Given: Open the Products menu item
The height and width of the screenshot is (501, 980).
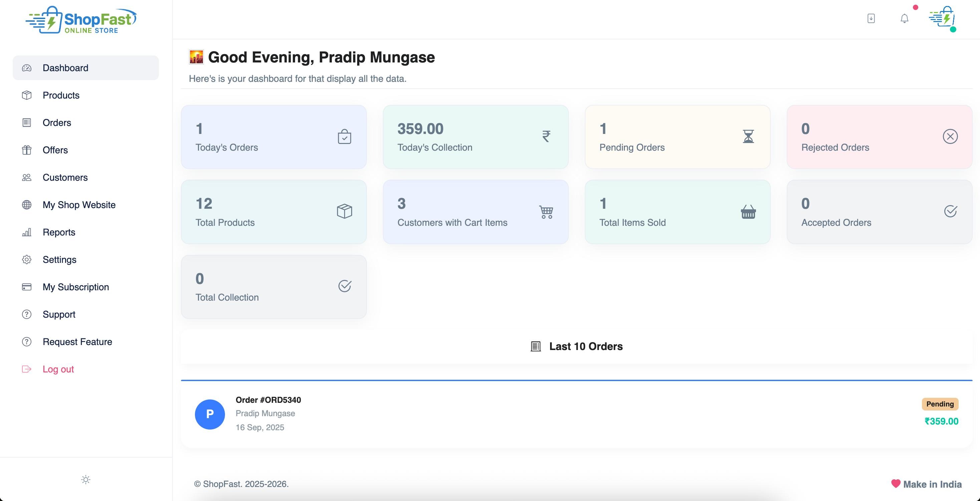Looking at the screenshot, I should pos(61,95).
